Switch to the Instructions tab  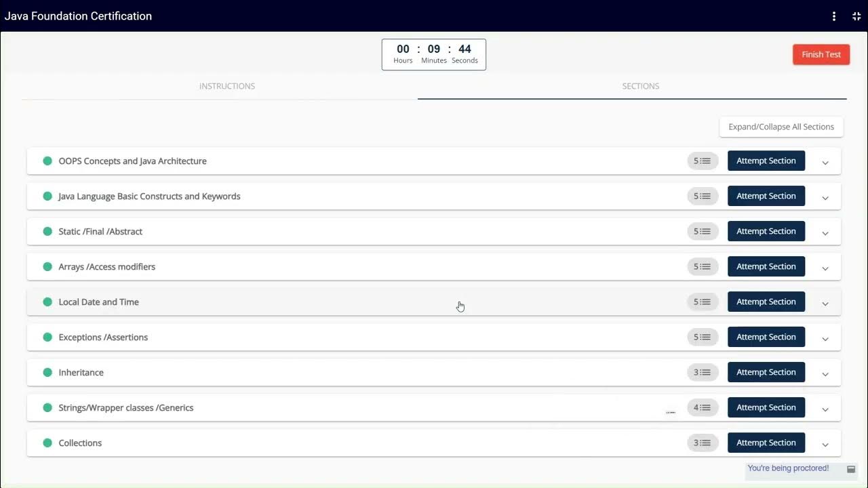coord(227,86)
